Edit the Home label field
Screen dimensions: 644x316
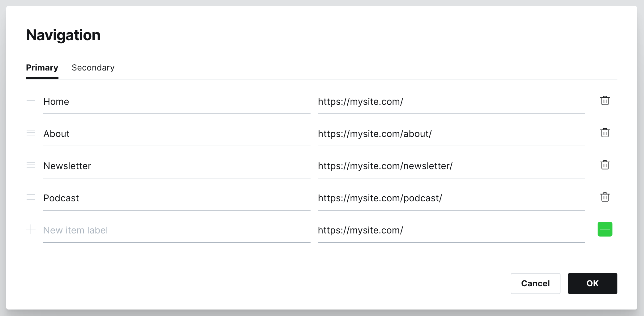[x=177, y=102]
